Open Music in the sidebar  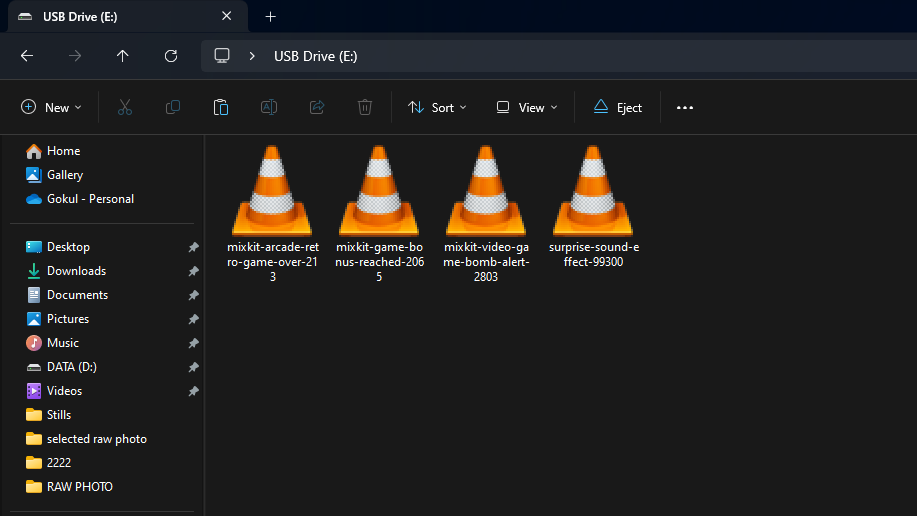[x=52, y=343]
